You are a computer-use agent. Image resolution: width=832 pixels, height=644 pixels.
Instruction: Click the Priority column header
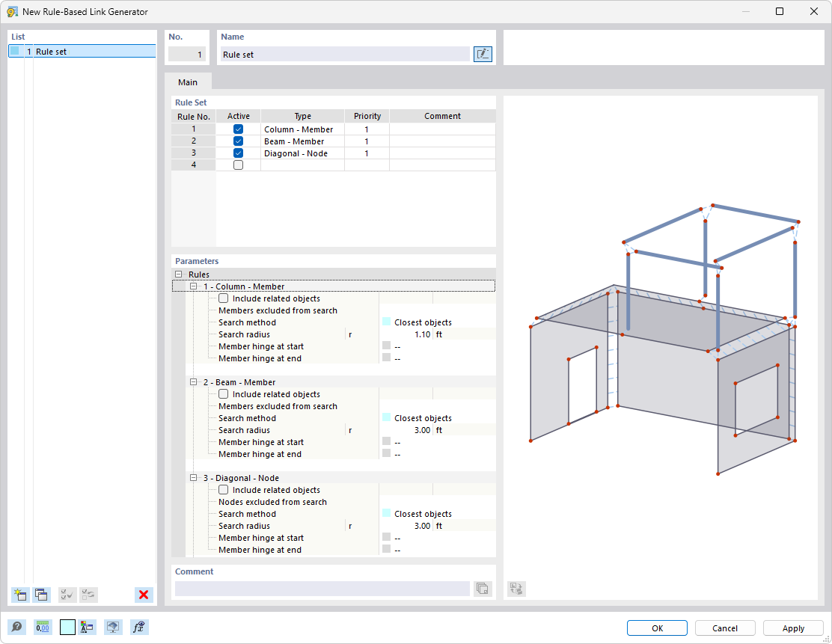click(x=367, y=116)
